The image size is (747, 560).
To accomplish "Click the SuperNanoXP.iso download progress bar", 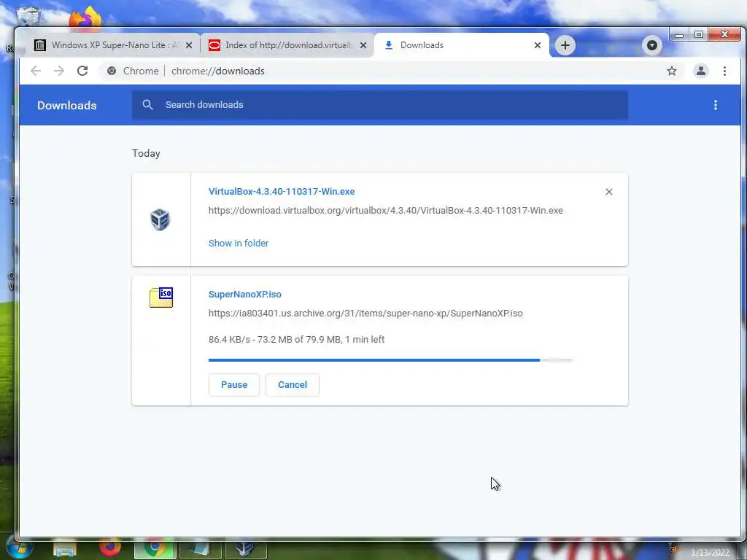I will tap(390, 360).
